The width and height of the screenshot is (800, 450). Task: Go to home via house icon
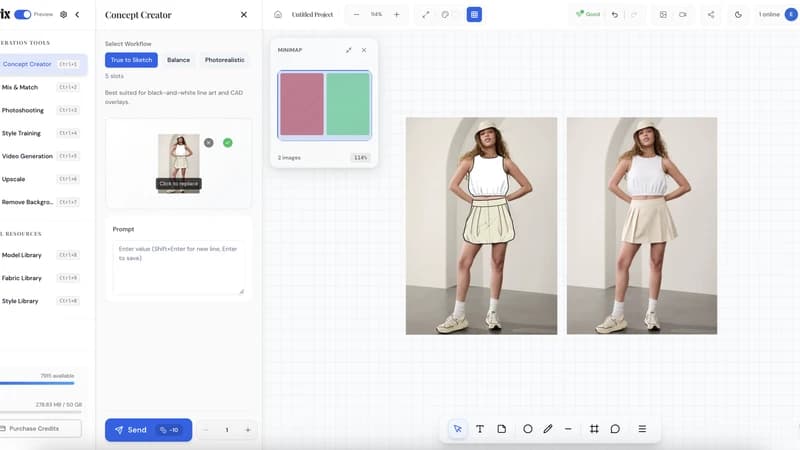(278, 14)
